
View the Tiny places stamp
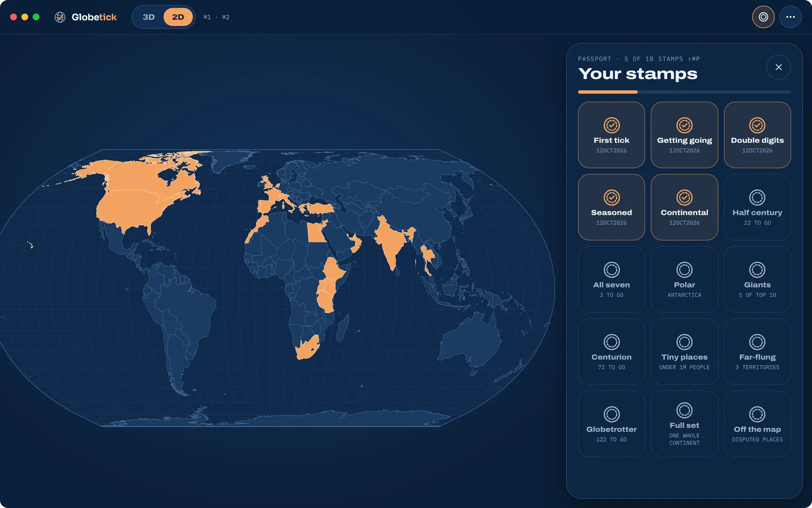click(x=684, y=352)
